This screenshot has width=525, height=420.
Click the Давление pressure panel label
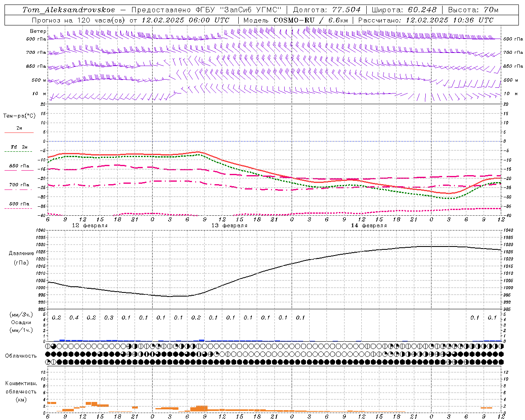pyautogui.click(x=21, y=253)
